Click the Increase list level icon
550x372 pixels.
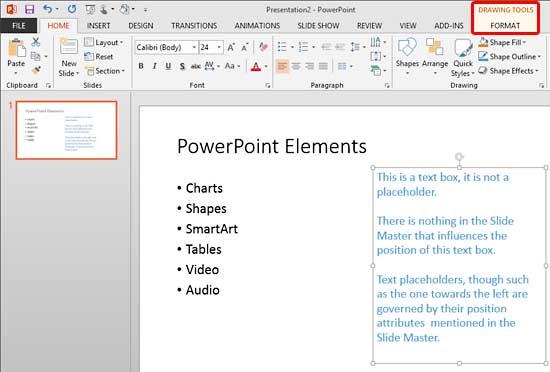(x=340, y=47)
